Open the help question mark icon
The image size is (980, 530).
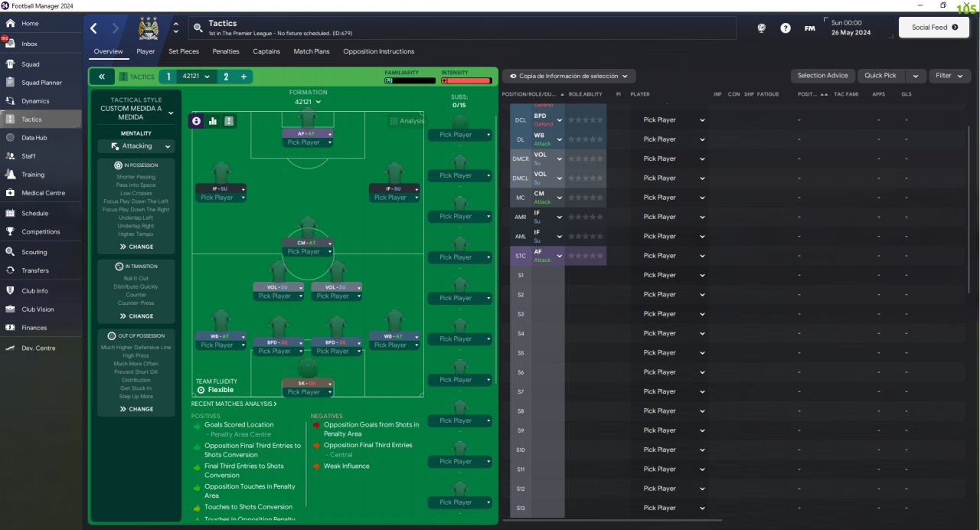pos(786,28)
